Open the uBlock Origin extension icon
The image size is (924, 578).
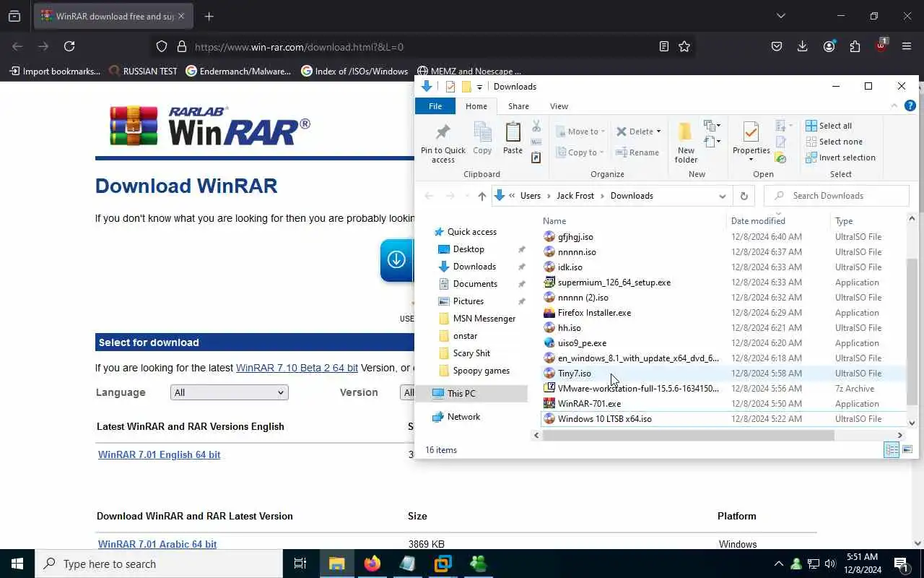[x=881, y=45]
